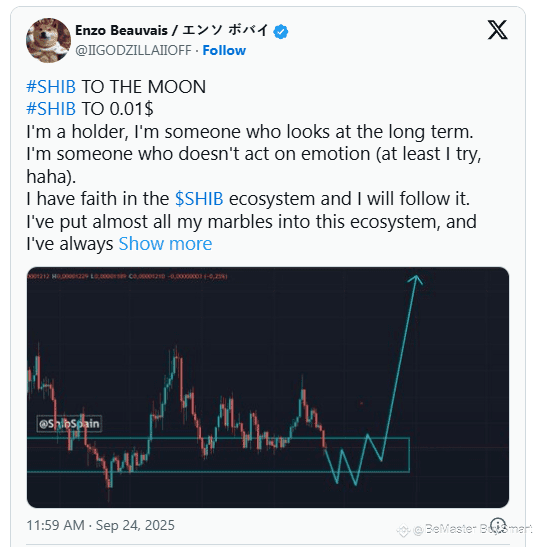Open #SHIB hashtag before TO THE MOON

(x=51, y=87)
